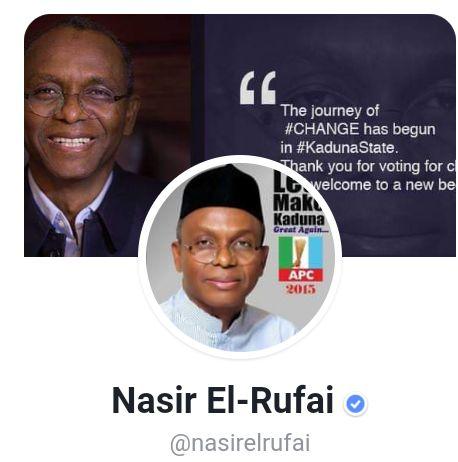
Task: Click the light blue attire in profile picture
Action: point(229,323)
